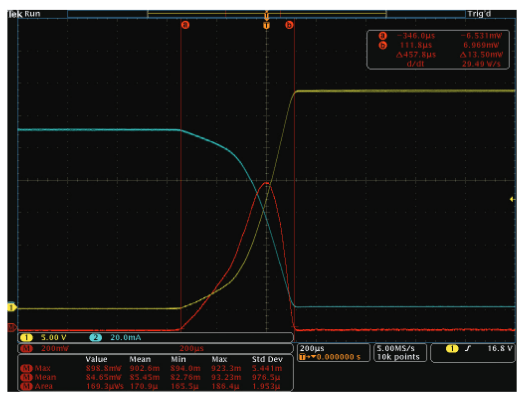Click the Mean column header in the measurement table
Viewport: 523px width, 399px height.
click(x=140, y=359)
